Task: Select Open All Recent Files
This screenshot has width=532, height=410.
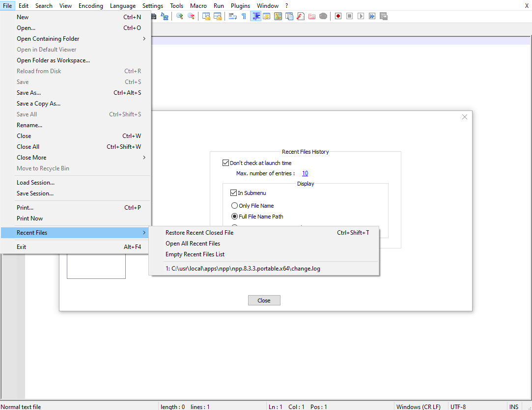Action: tap(264, 244)
